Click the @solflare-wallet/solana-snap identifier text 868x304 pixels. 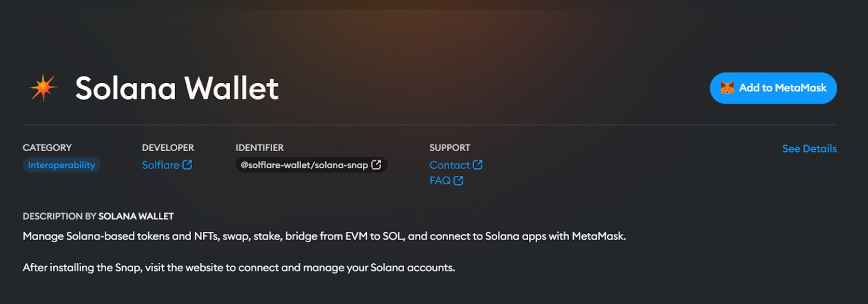click(304, 165)
